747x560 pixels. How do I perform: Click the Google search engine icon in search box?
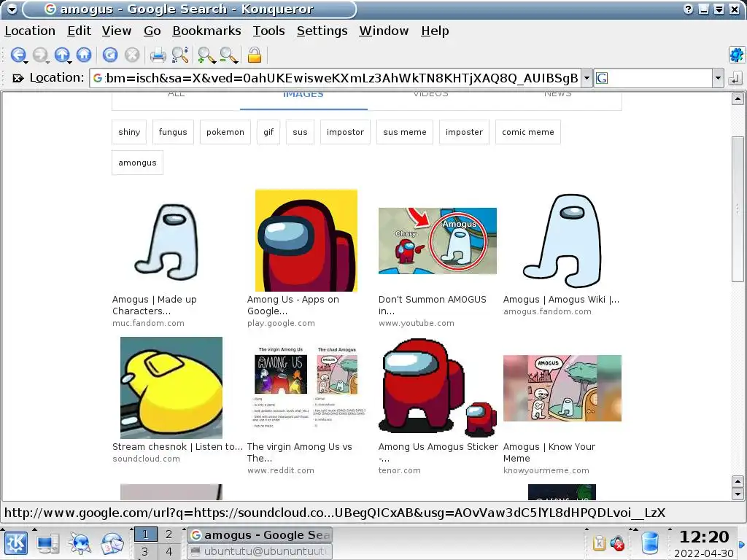pos(602,78)
